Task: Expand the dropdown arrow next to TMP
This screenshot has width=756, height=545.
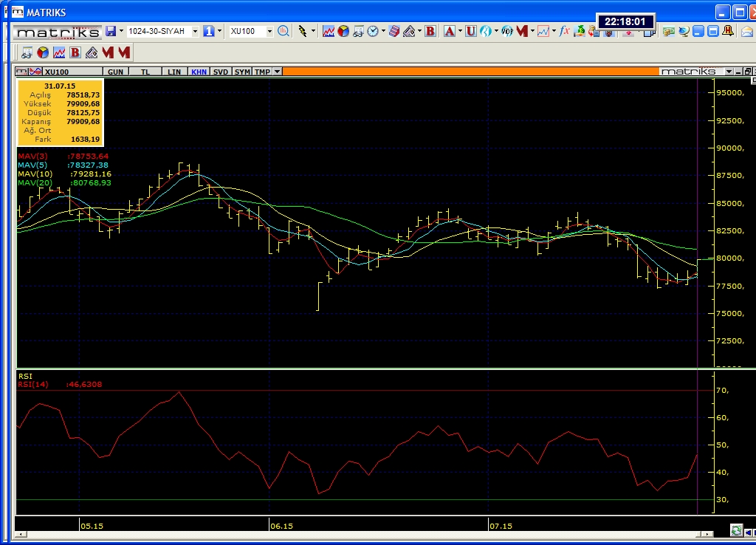Action: [x=277, y=72]
